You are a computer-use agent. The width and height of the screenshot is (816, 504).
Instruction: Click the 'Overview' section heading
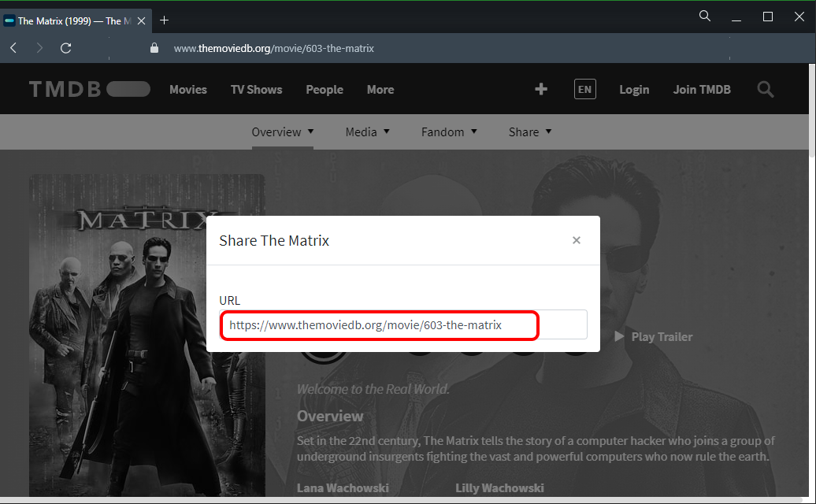[x=330, y=416]
